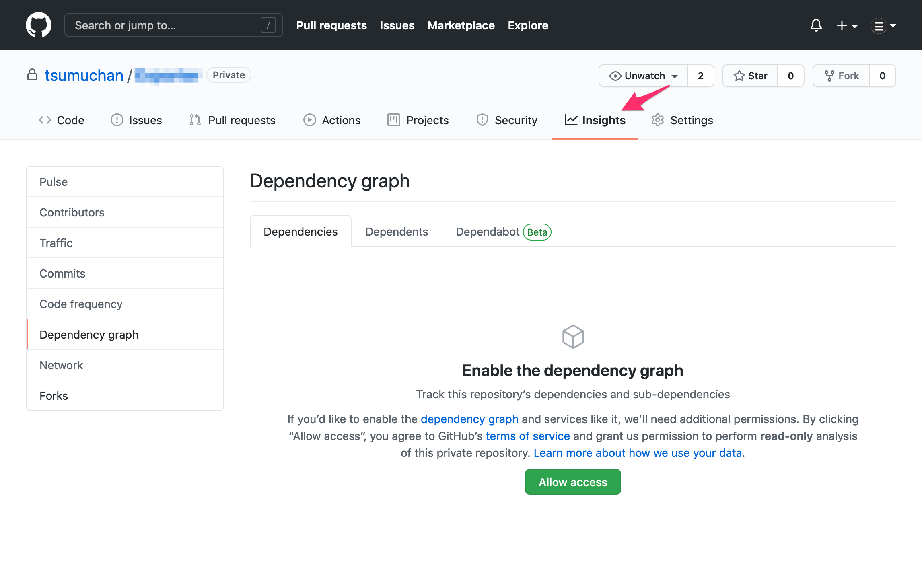This screenshot has height=588, width=922.
Task: Click the blurred repository name link
Action: pyautogui.click(x=168, y=76)
